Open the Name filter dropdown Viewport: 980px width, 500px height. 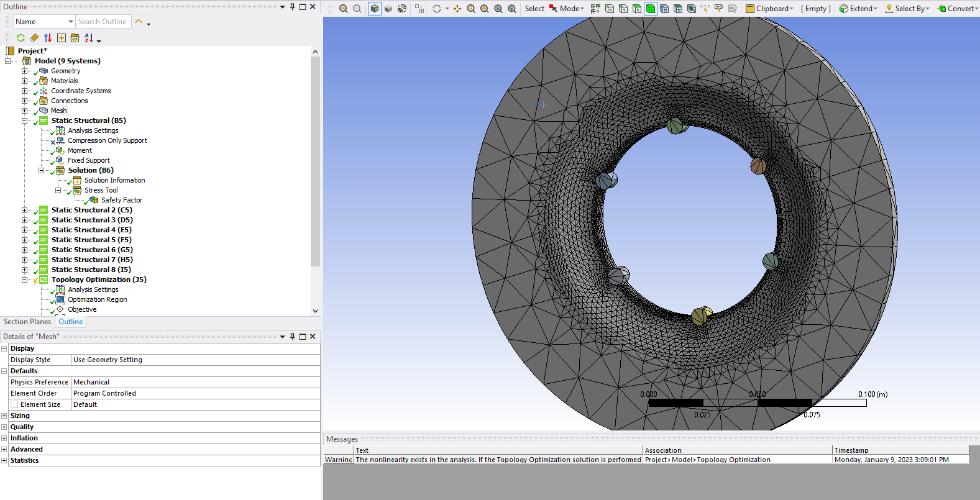pyautogui.click(x=71, y=22)
